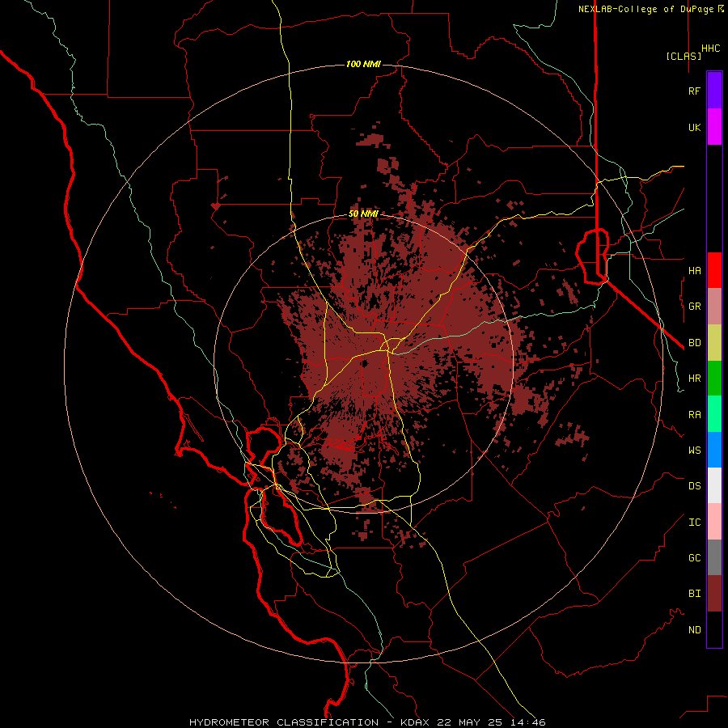728x728 pixels.
Task: Select the IC light pink legend swatch
Action: [714, 522]
